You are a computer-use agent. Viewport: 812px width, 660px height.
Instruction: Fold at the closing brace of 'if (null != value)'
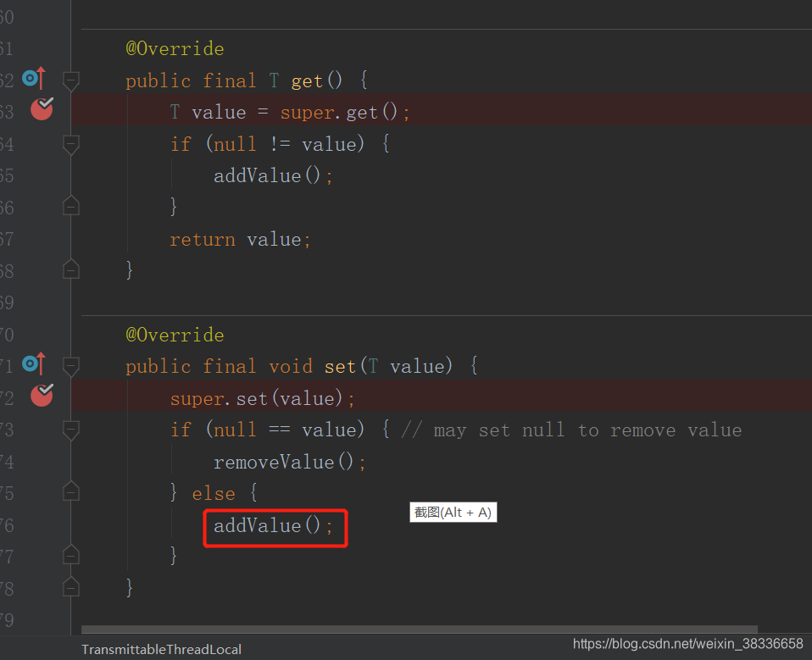coord(71,206)
